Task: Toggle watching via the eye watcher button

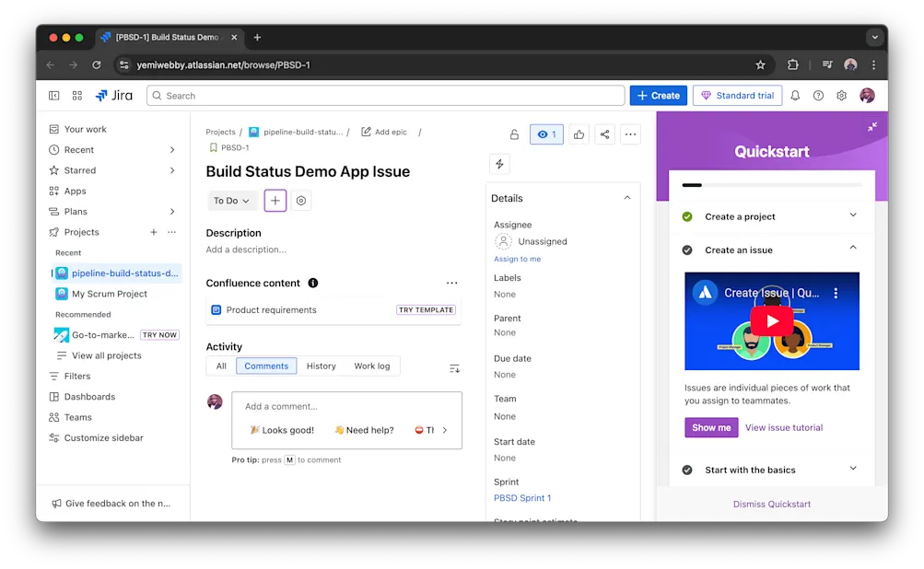Action: click(x=546, y=134)
